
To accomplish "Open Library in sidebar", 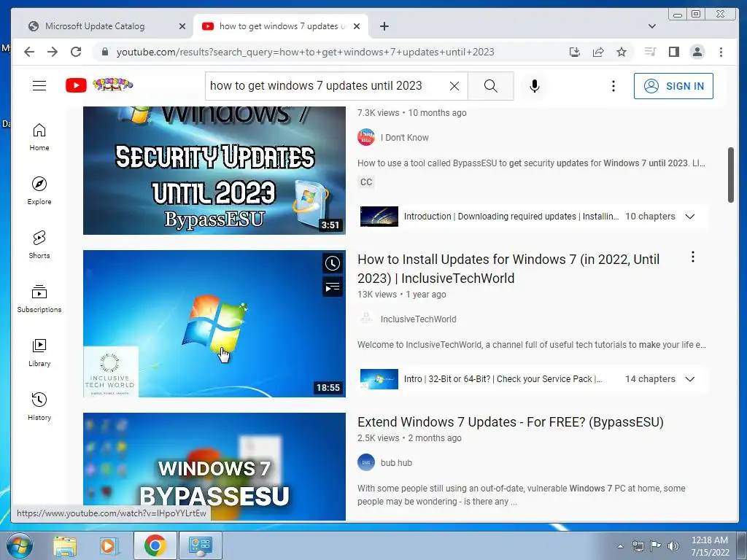I will (x=39, y=352).
